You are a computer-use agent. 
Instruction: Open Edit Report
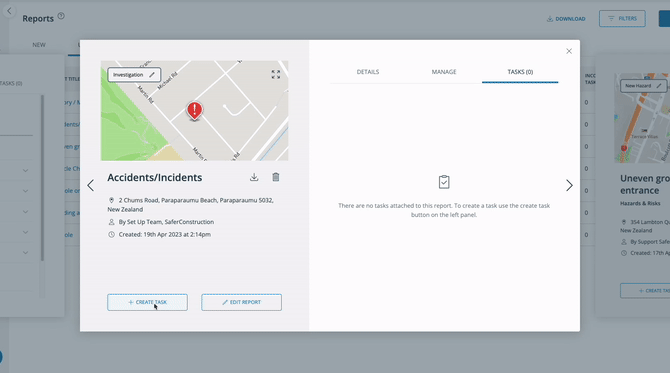coord(241,302)
